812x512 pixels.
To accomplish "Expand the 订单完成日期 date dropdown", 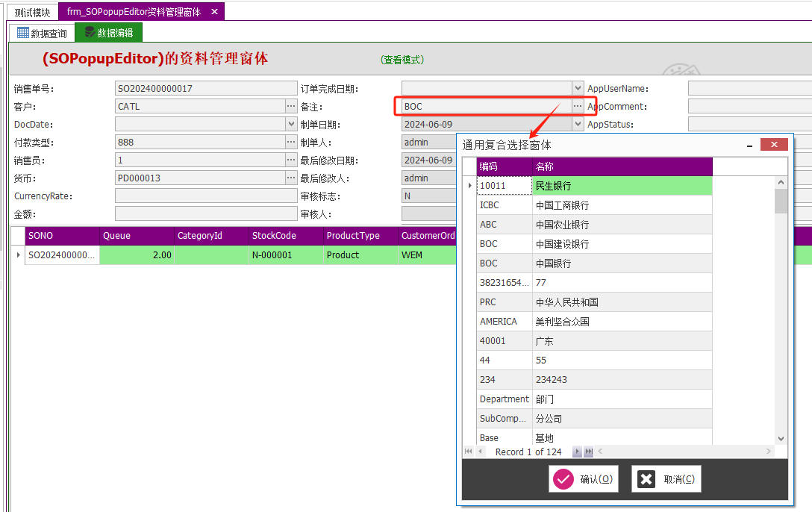I will click(x=578, y=88).
